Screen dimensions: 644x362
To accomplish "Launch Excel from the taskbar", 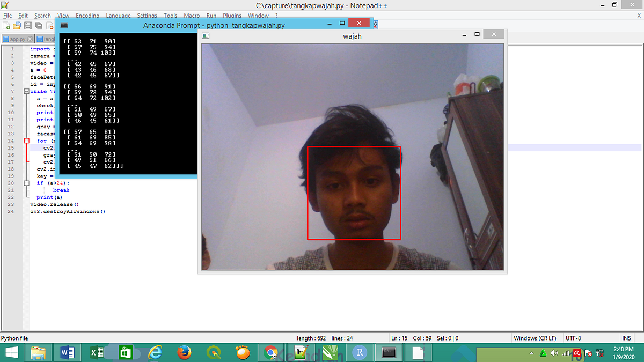I will point(96,352).
